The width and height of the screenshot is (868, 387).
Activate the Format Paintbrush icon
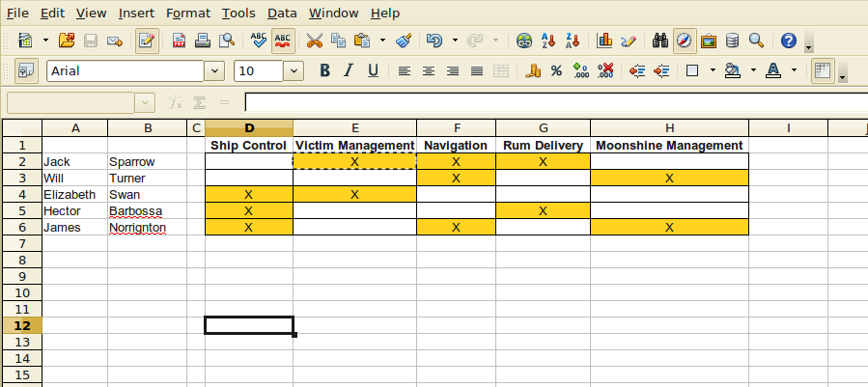(404, 41)
